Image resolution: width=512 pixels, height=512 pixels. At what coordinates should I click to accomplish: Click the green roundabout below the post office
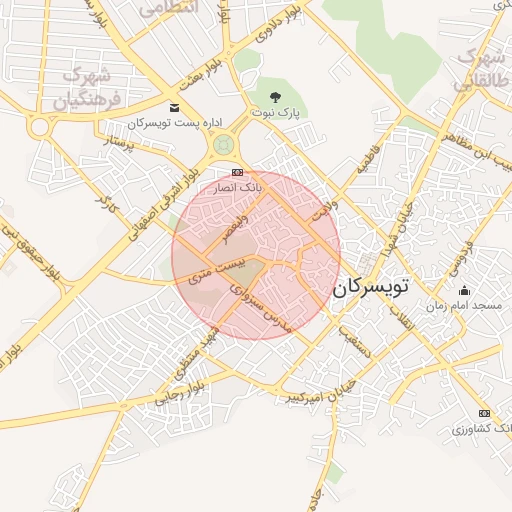click(223, 145)
